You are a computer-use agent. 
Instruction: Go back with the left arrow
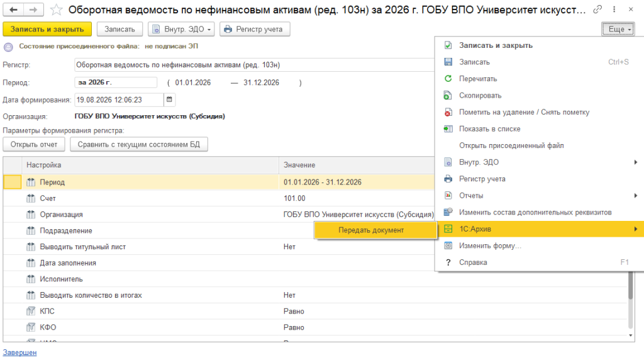click(13, 9)
